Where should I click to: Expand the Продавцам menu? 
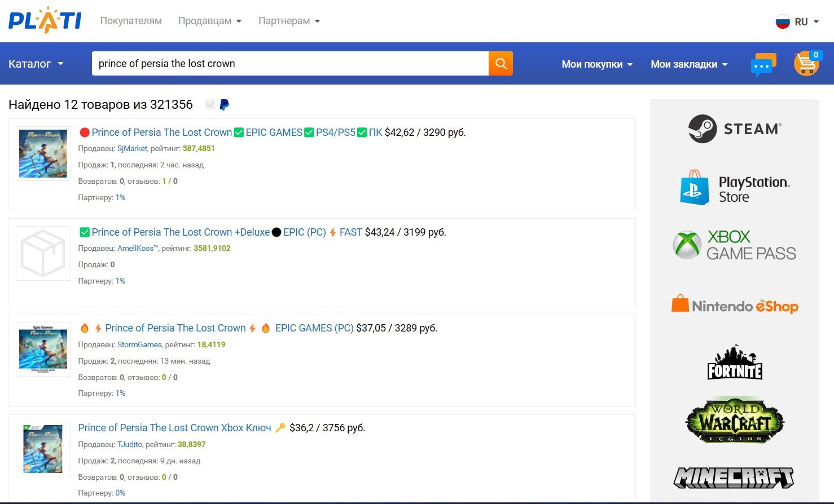point(210,21)
